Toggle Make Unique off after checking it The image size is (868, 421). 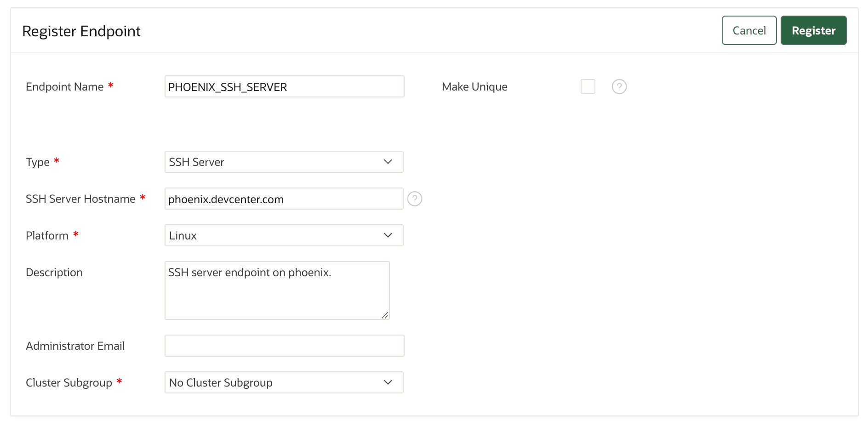(588, 86)
